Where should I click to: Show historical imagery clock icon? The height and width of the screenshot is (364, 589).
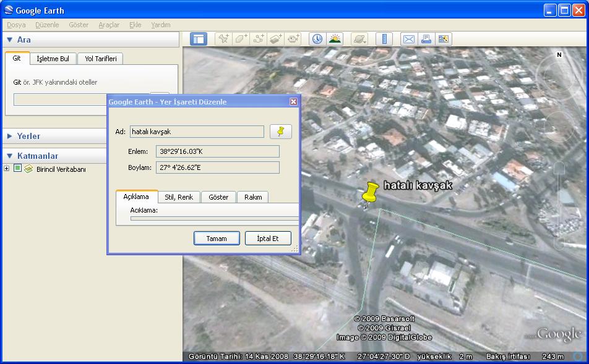[x=317, y=39]
